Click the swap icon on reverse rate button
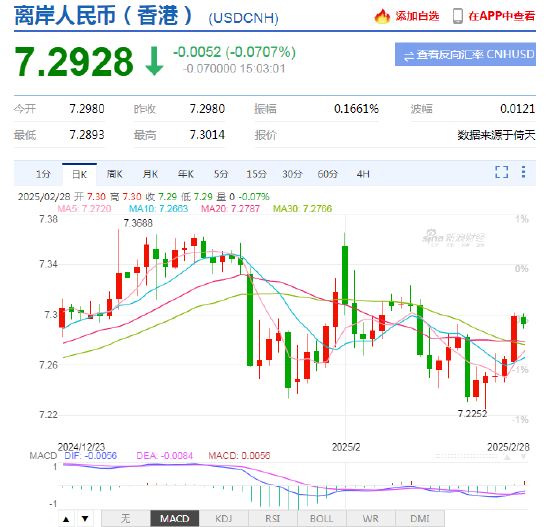Image resolution: width=550 pixels, height=527 pixels. click(409, 56)
